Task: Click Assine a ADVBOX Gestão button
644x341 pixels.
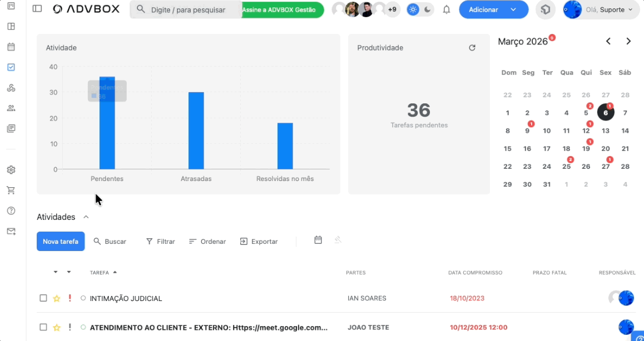Action: pyautogui.click(x=283, y=10)
